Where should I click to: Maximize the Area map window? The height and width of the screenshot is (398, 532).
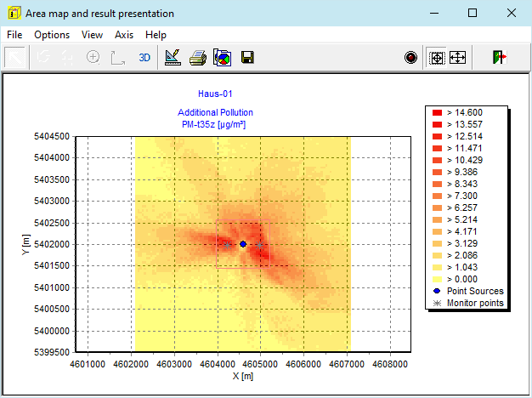coord(473,13)
